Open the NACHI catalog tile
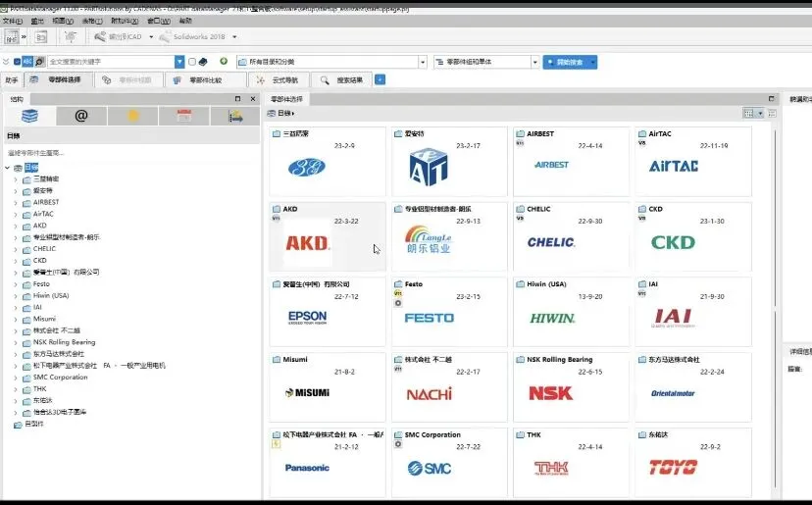The image size is (812, 505). point(449,387)
